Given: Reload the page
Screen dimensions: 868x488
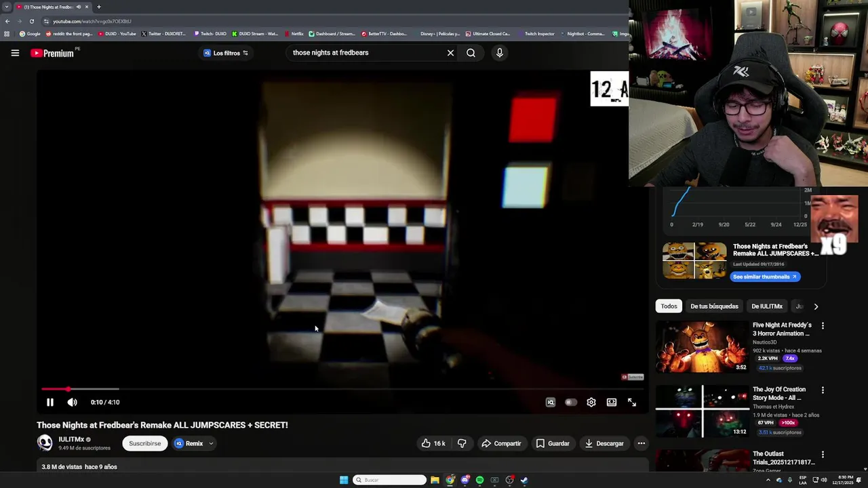Looking at the screenshot, I should coord(32,21).
